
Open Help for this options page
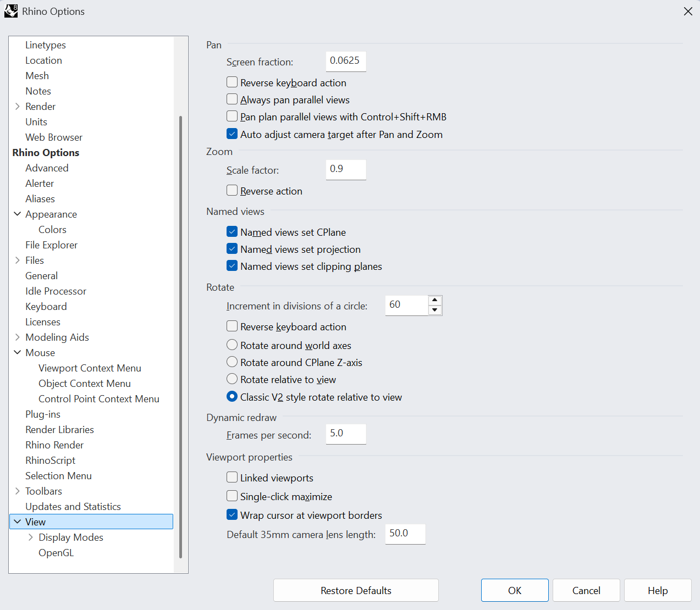658,590
